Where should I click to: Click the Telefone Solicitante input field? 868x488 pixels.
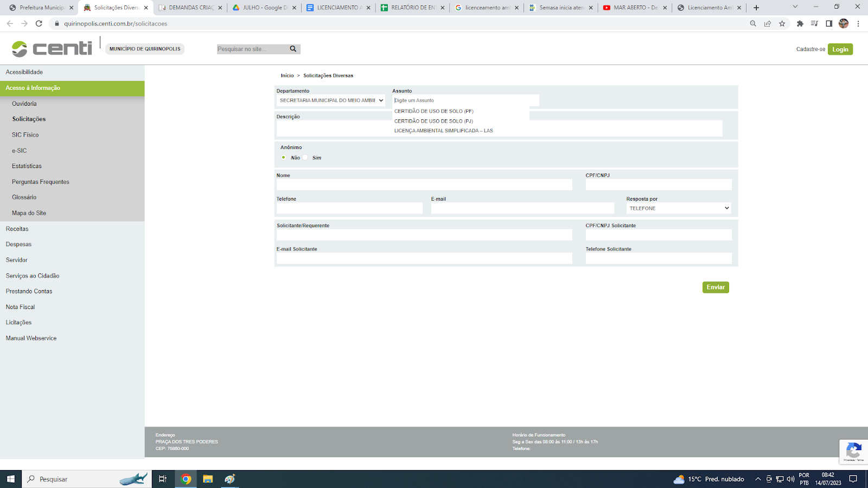tap(659, 258)
